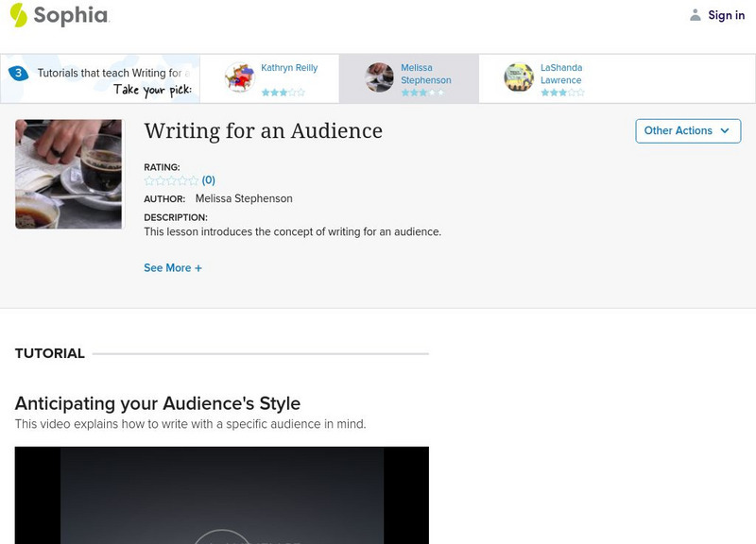Image resolution: width=756 pixels, height=544 pixels.
Task: Sign in to Sophia
Action: click(724, 15)
